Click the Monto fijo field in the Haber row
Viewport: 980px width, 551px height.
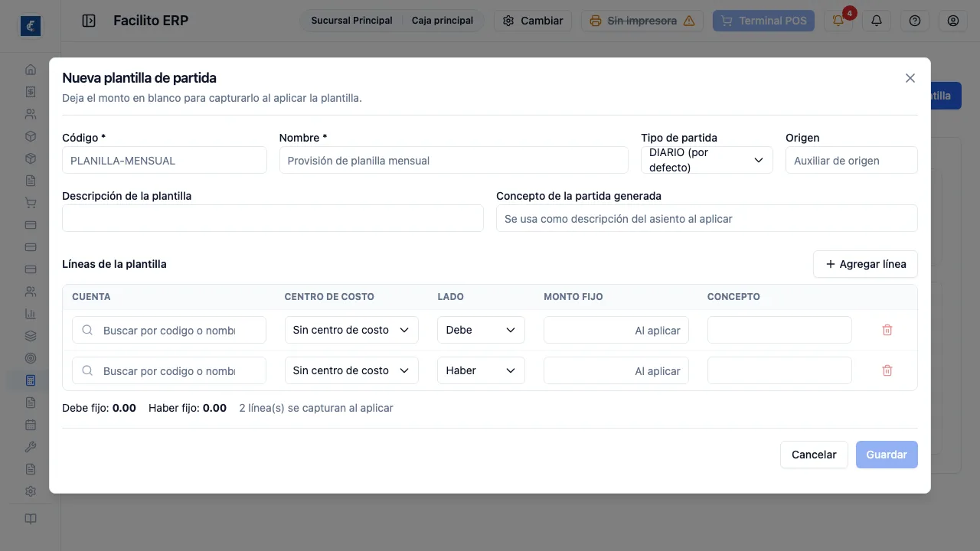616,370
